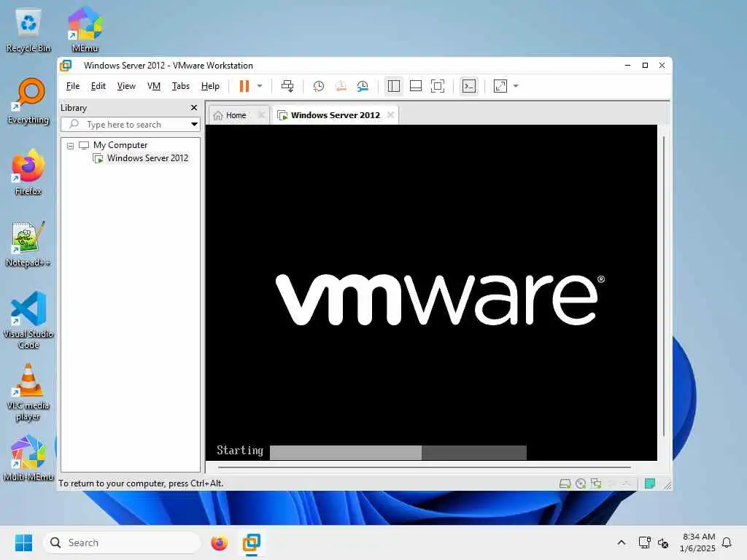The height and width of the screenshot is (560, 747).
Task: Click inside the VM console screen
Action: coord(431,292)
